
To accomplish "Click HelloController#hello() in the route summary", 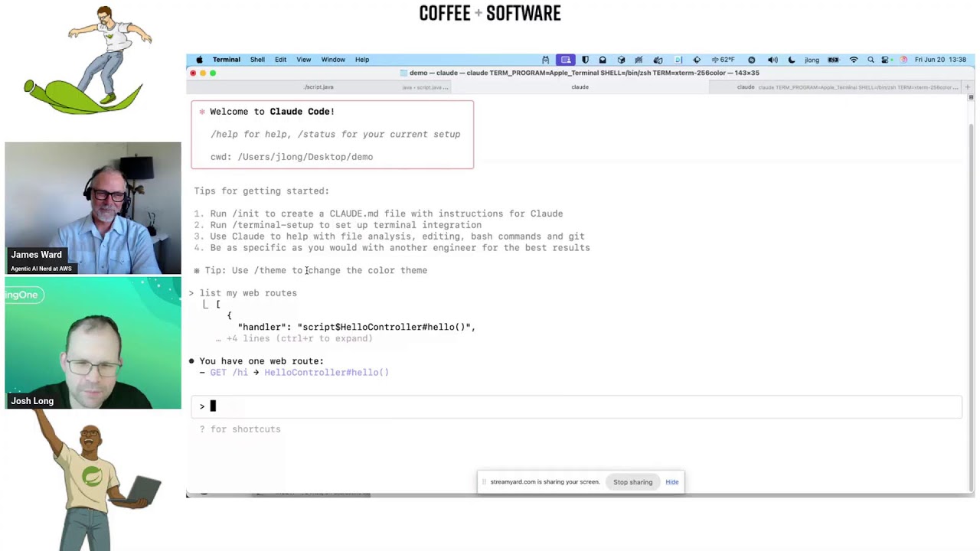I will point(326,373).
